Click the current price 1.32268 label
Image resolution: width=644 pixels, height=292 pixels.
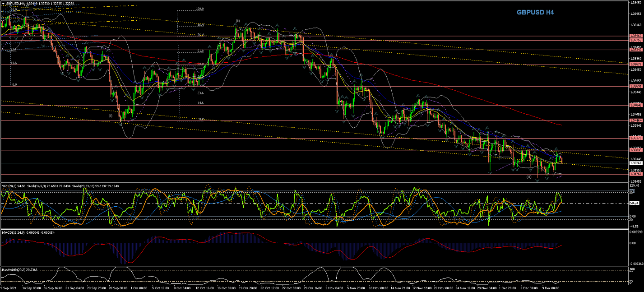tap(635, 163)
